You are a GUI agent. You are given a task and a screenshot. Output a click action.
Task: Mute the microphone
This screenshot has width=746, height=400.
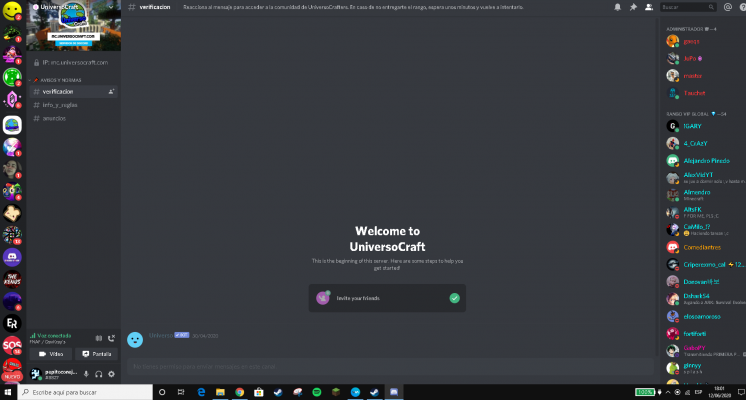pos(86,374)
